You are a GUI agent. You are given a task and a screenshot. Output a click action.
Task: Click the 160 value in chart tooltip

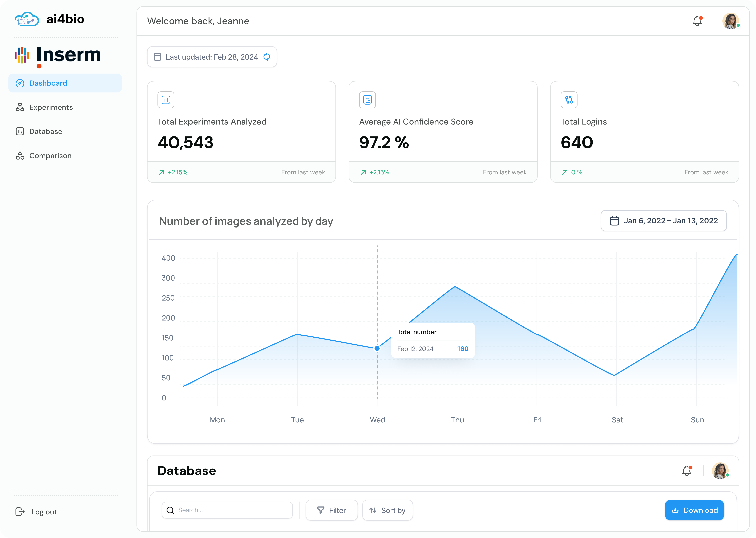tap(463, 349)
